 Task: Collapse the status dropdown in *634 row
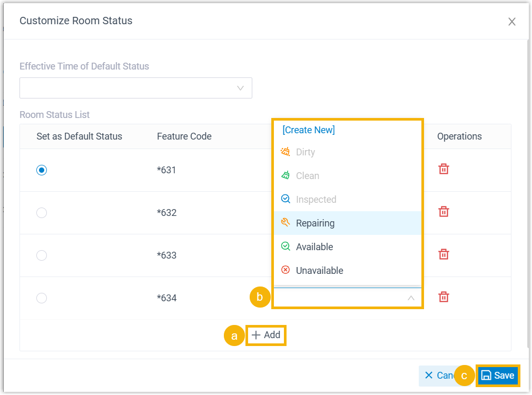click(x=411, y=298)
